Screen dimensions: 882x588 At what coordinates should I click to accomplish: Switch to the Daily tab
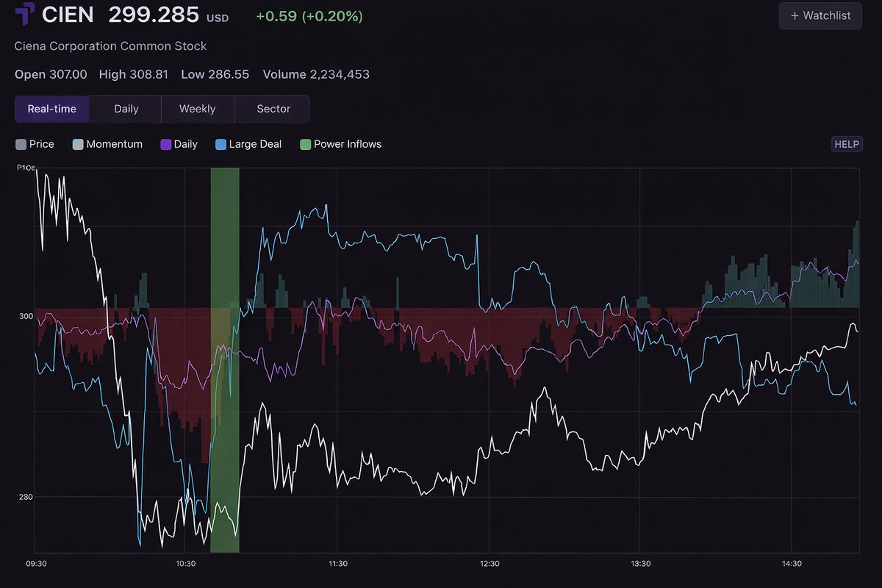click(125, 109)
